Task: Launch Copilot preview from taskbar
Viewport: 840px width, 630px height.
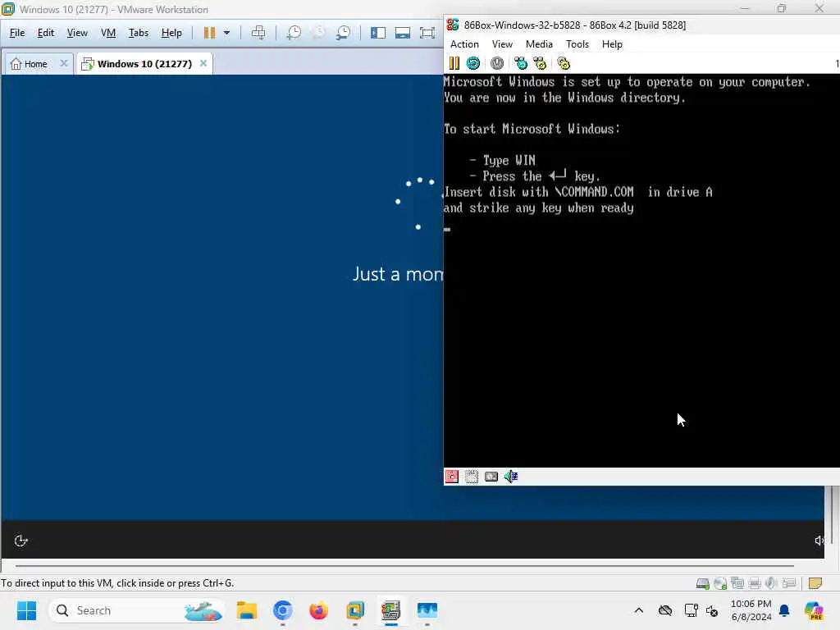Action: point(814,610)
